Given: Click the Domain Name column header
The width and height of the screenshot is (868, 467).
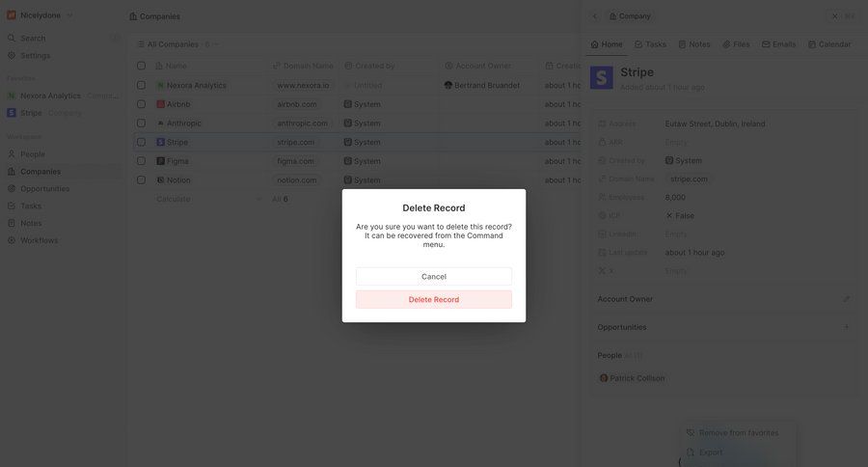Looking at the screenshot, I should pos(304,66).
